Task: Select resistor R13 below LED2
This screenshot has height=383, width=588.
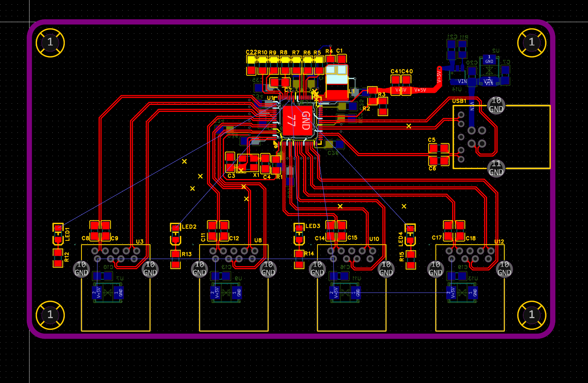Action: coord(175,259)
